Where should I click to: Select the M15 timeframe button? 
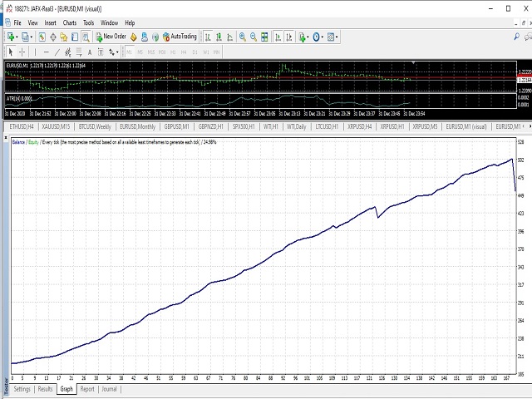coord(151,52)
